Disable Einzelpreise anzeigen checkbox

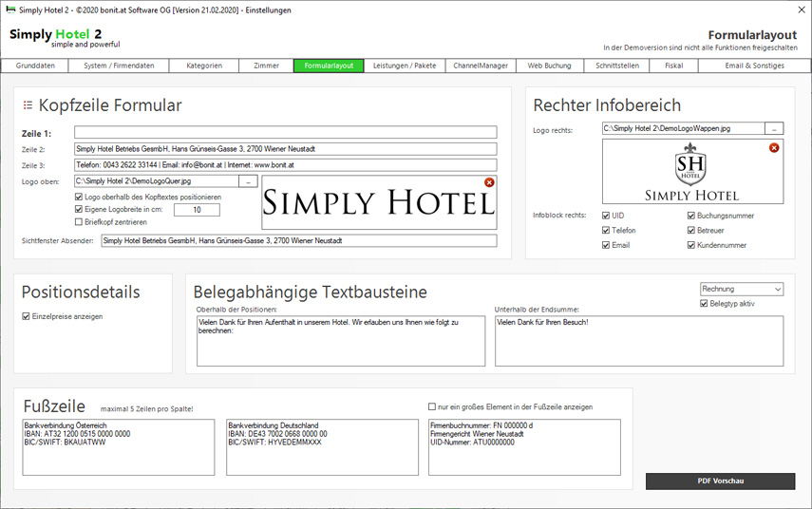27,316
